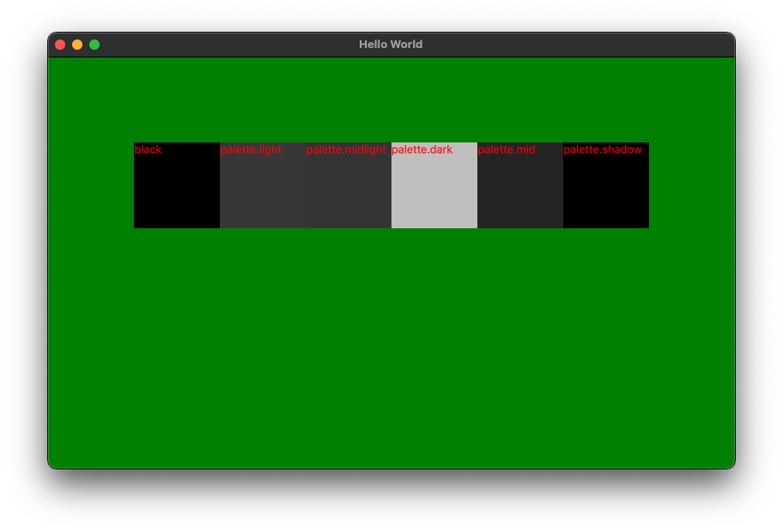Close the Hello World window
The image size is (783, 532).
(x=60, y=45)
